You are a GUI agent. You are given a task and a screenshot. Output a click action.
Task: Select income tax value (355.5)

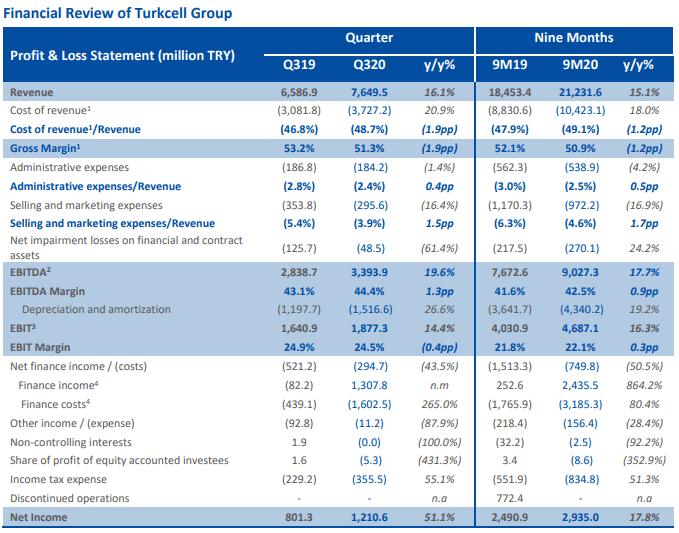point(369,479)
